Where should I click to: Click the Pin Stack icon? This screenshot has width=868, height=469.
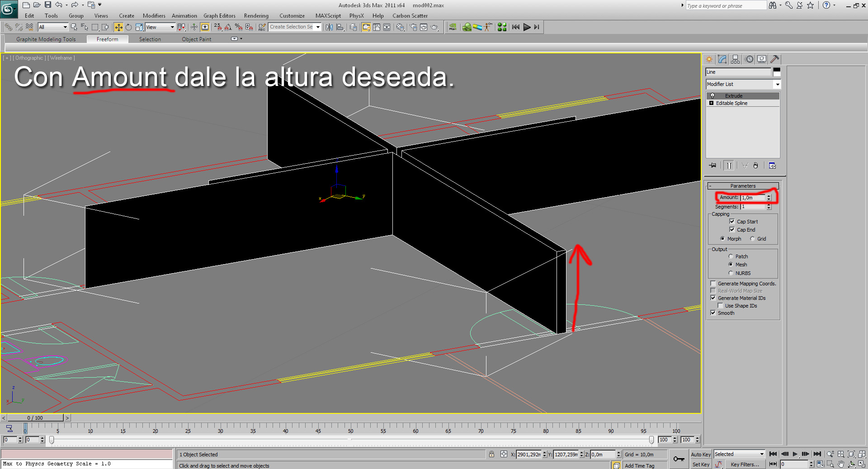tap(713, 166)
